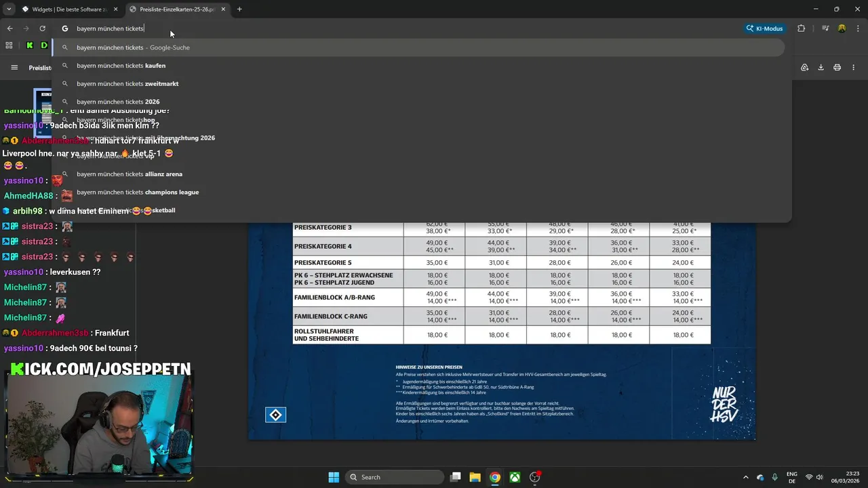Image resolution: width=868 pixels, height=488 pixels.
Task: Select suggestion bayern münchen tickets allianz arena
Action: point(418,174)
